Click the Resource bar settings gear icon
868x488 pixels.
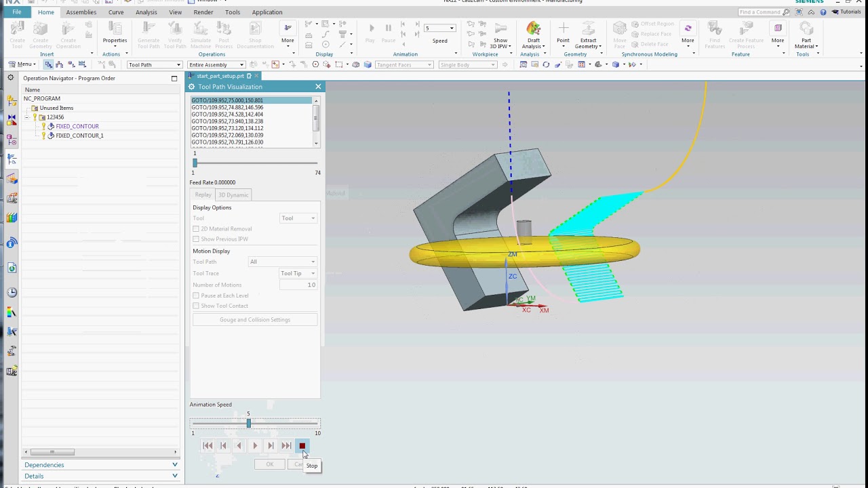(10, 78)
